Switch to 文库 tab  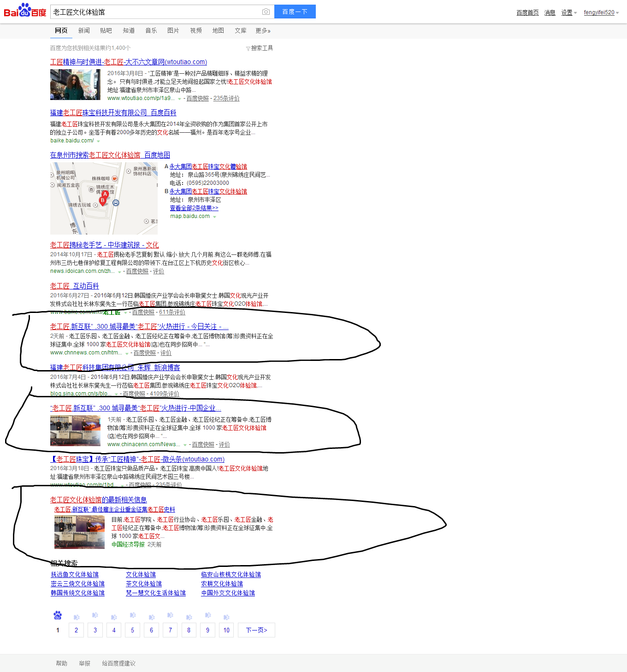241,30
